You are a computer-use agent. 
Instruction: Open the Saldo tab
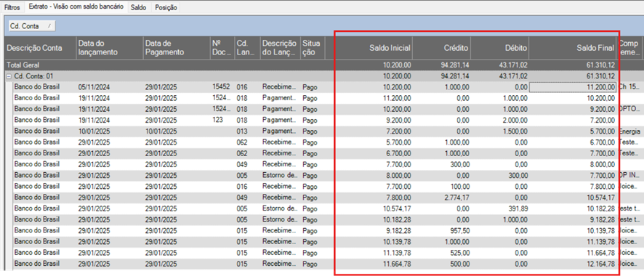tap(138, 7)
